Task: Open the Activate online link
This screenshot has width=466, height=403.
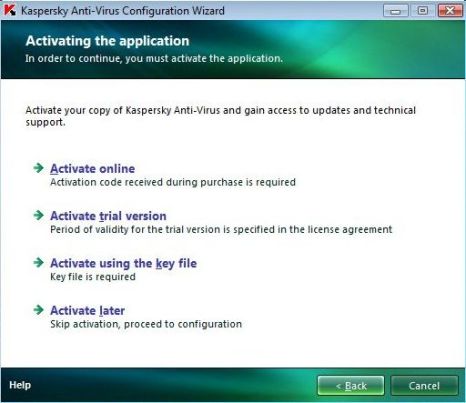Action: click(93, 169)
